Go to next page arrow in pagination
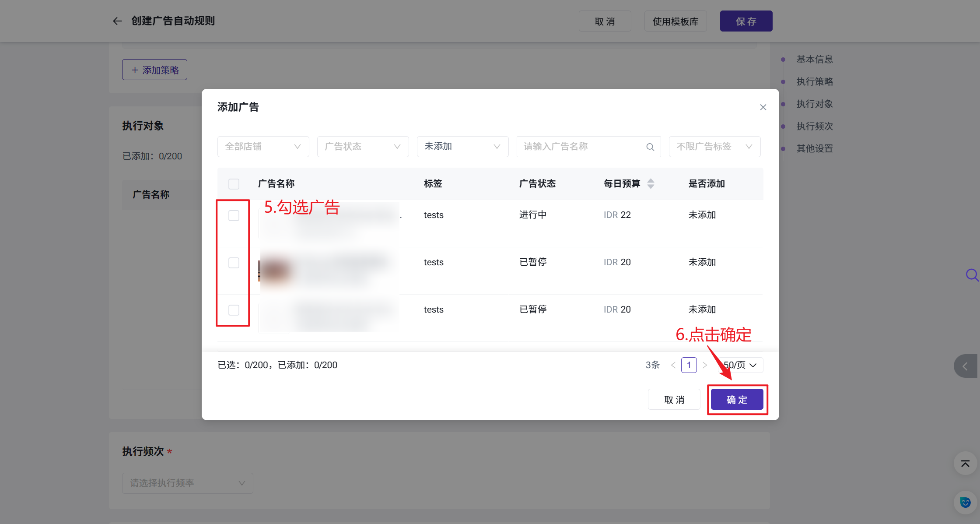This screenshot has width=980, height=524. [705, 365]
